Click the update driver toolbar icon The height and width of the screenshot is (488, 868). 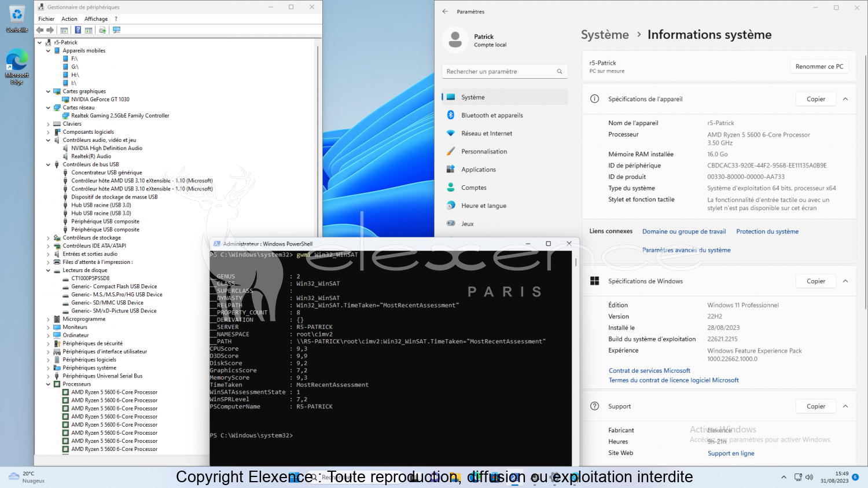click(102, 30)
